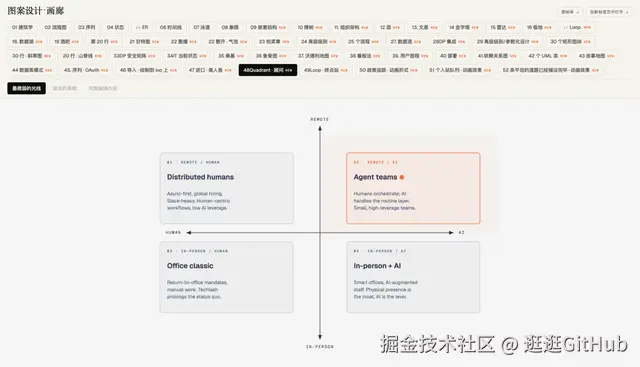Viewport: 640px width, 367px height.
Task: Select the 18 tab
Action: pyautogui.click(x=27, y=42)
